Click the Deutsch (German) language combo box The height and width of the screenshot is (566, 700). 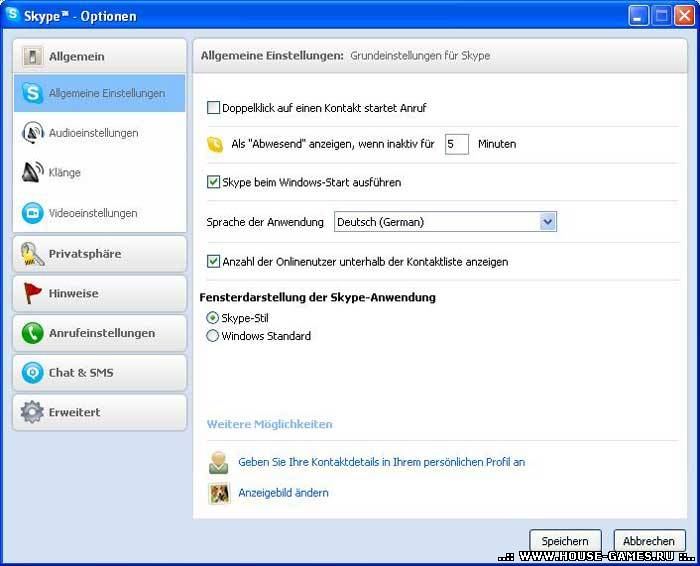[x=445, y=222]
